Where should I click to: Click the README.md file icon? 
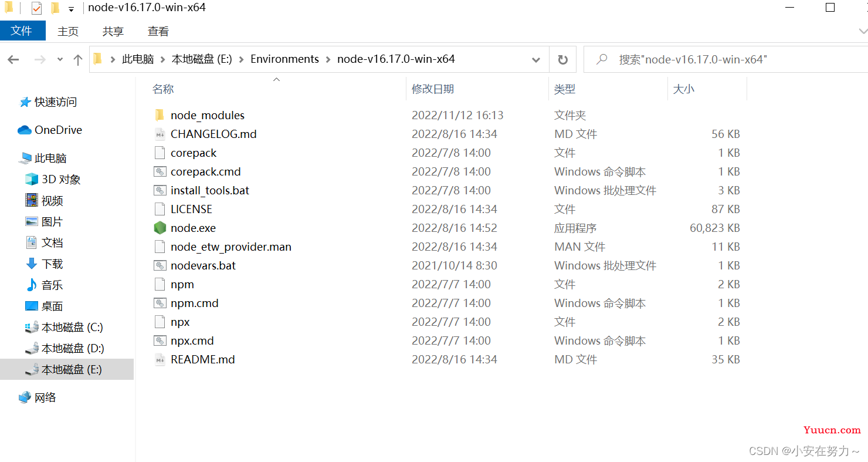pos(160,359)
